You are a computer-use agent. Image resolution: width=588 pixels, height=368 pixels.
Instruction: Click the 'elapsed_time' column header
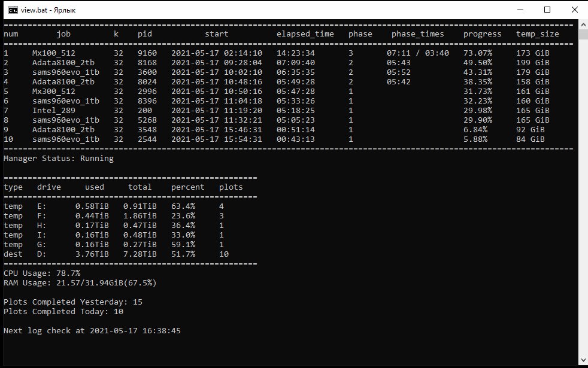pos(305,34)
